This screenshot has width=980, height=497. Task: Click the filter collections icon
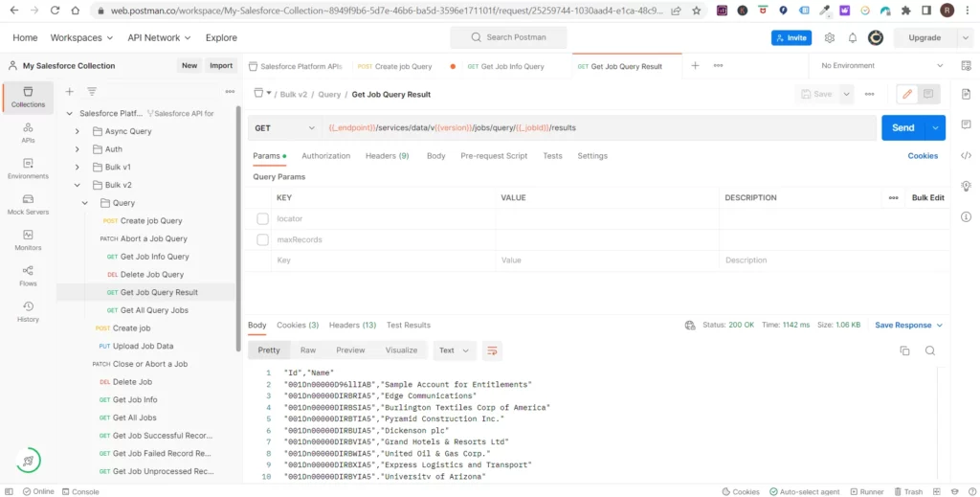pos(92,91)
